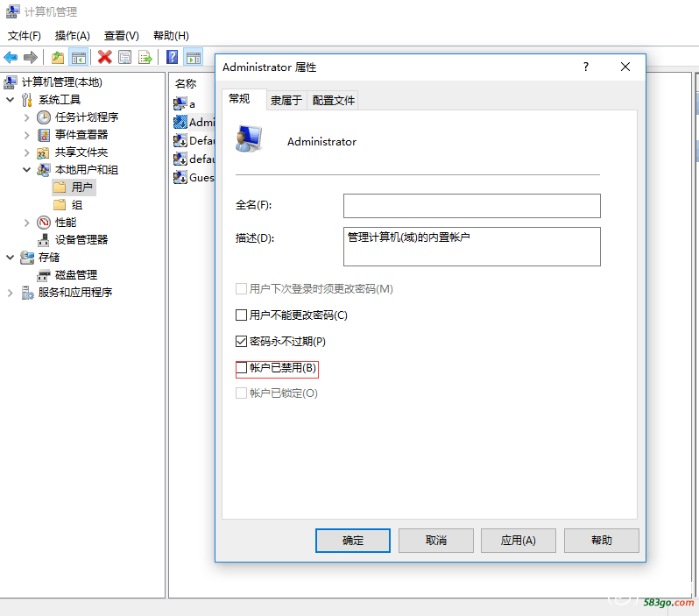Viewport: 699px width, 616px height.
Task: Click the Forward arrow toolbar icon
Action: click(31, 57)
